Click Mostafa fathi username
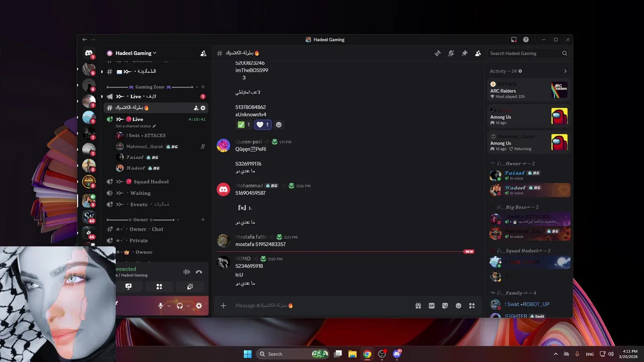The height and width of the screenshot is (362, 644). (x=251, y=237)
